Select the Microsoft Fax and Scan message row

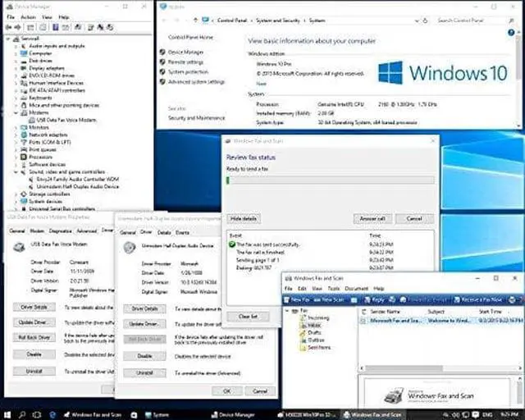[441, 321]
